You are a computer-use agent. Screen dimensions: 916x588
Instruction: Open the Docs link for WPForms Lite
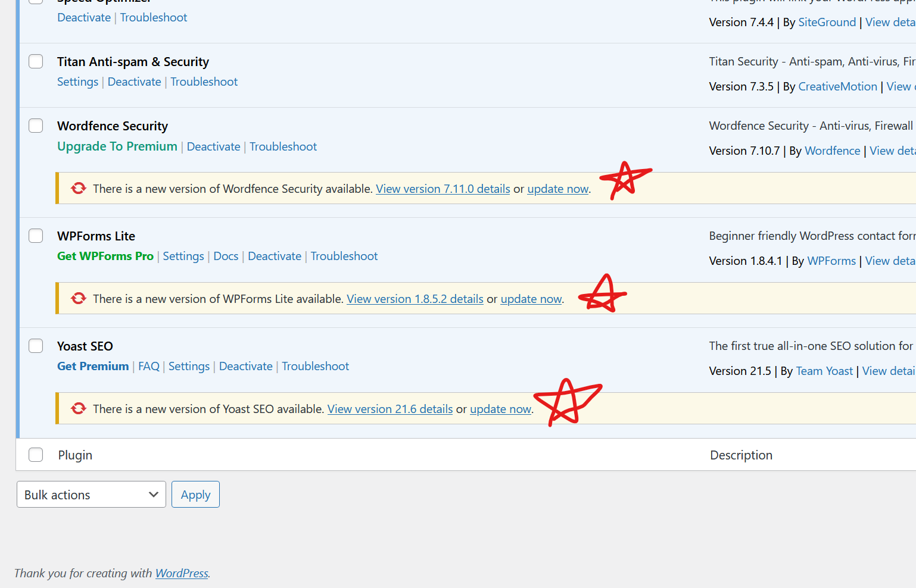[x=226, y=256]
